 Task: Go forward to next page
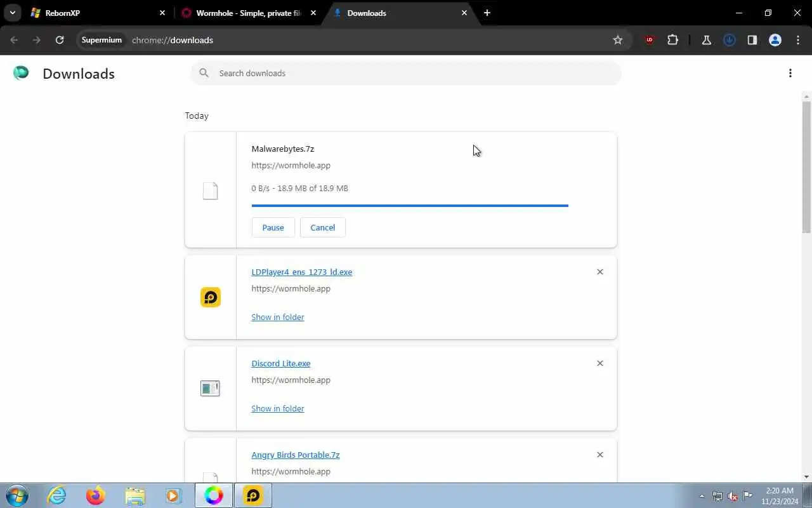pos(37,40)
